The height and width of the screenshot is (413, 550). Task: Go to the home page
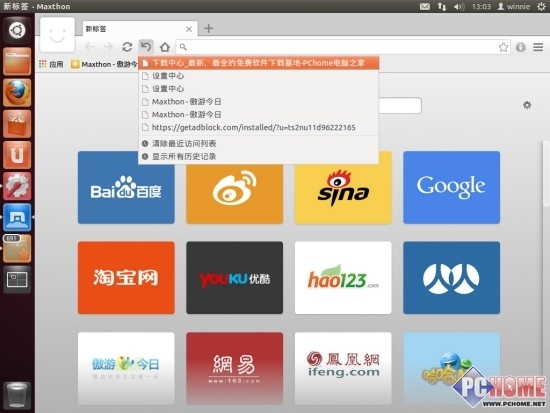(165, 47)
